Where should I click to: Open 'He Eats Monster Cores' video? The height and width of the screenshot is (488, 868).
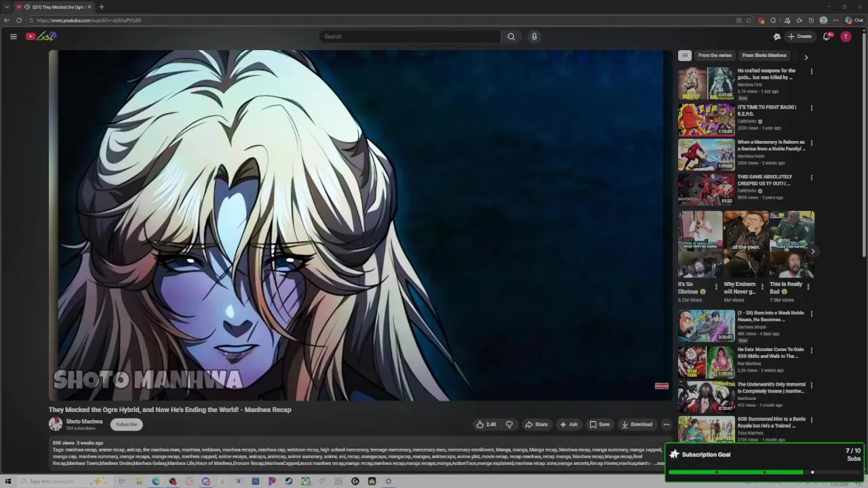coord(706,361)
